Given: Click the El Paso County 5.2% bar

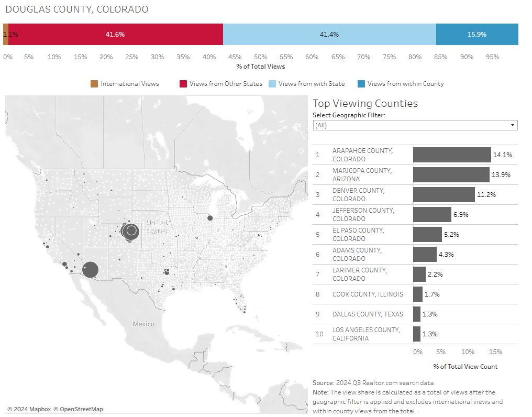Looking at the screenshot, I should (427, 235).
